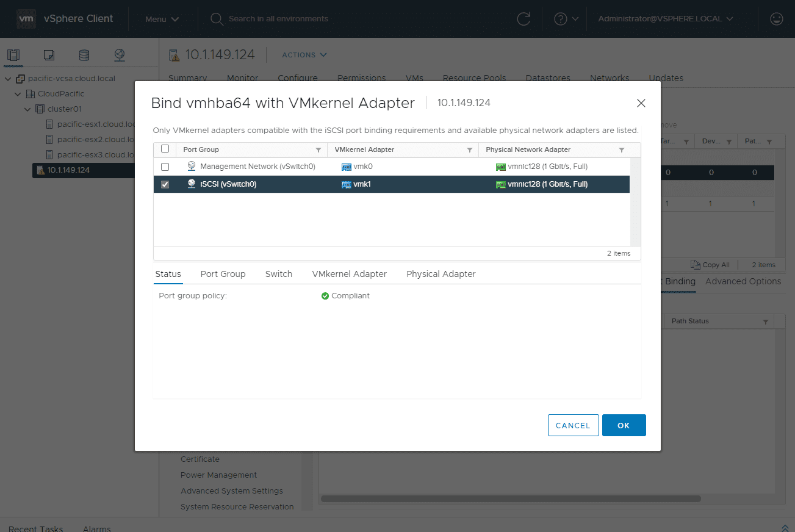Open the ACTIONS dropdown for the host
This screenshot has height=532, width=795.
pyautogui.click(x=304, y=55)
